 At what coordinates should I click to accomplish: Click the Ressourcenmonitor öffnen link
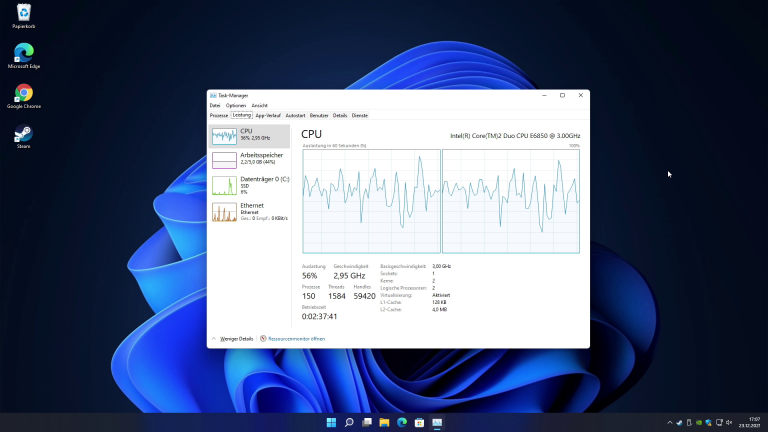point(295,339)
